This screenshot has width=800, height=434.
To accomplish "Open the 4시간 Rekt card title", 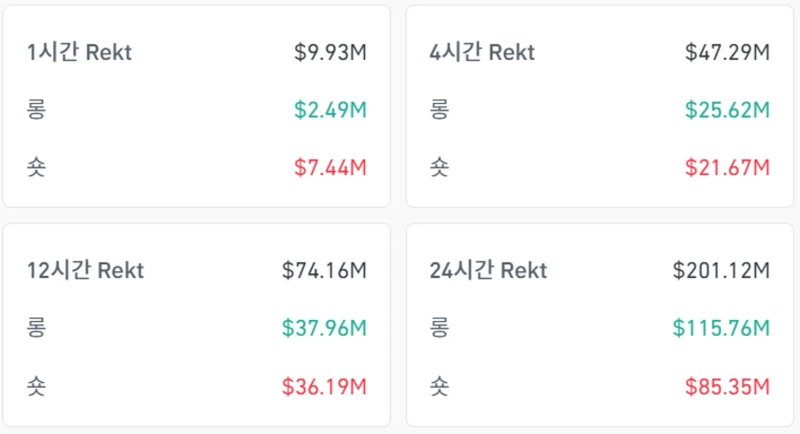I will click(x=482, y=52).
